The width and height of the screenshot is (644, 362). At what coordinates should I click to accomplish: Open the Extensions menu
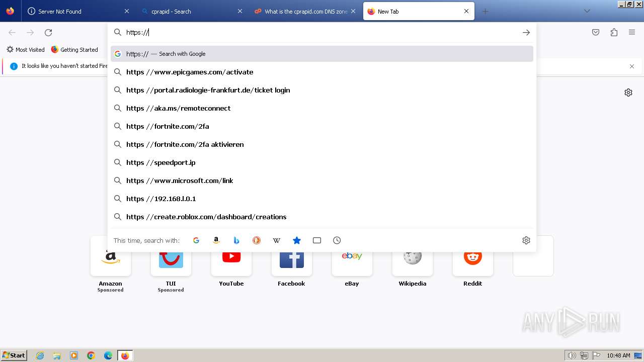pos(614,33)
